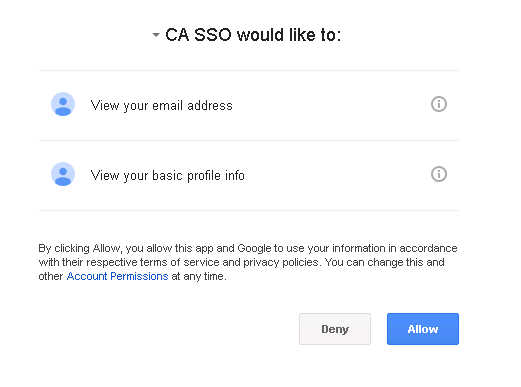Click the Deny button
The width and height of the screenshot is (521, 387).
click(335, 329)
